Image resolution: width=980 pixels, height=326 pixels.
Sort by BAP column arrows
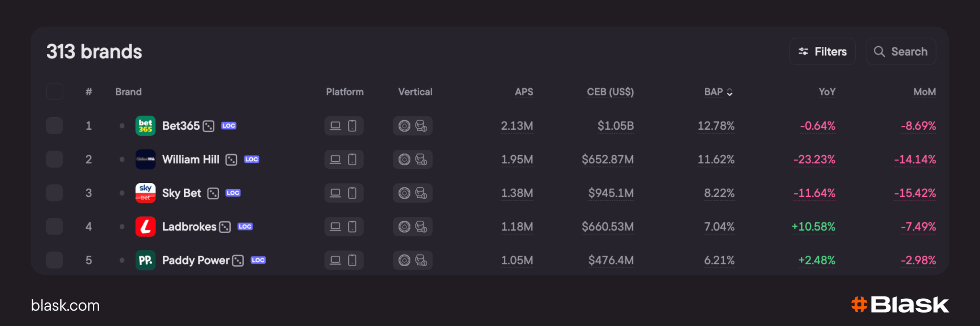[x=730, y=92]
